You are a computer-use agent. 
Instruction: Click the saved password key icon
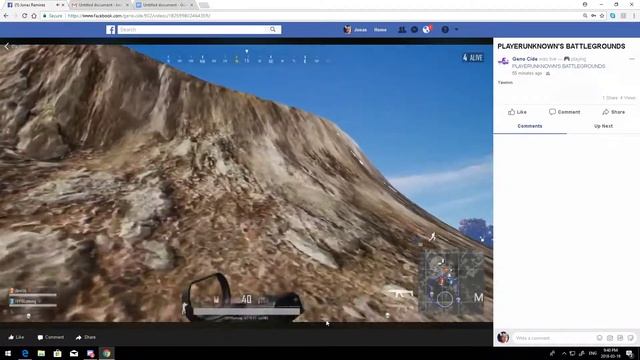click(593, 16)
